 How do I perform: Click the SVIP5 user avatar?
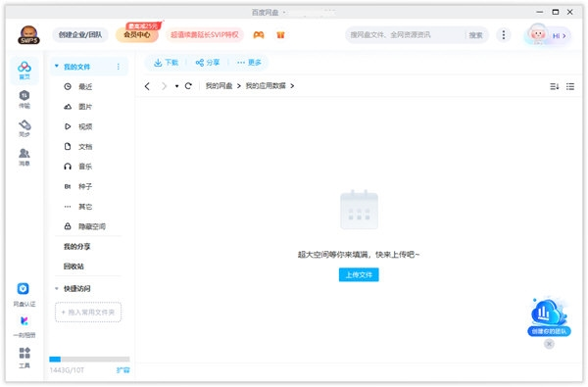coord(28,35)
